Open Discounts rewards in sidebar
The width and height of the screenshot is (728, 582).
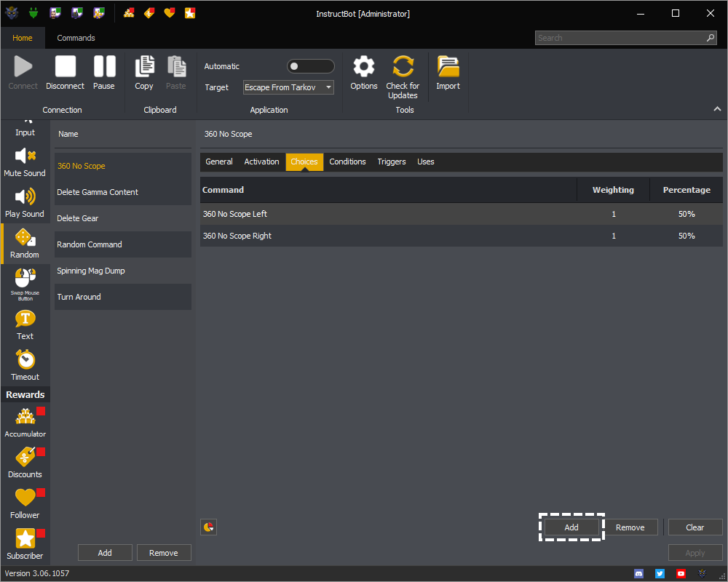(x=25, y=463)
